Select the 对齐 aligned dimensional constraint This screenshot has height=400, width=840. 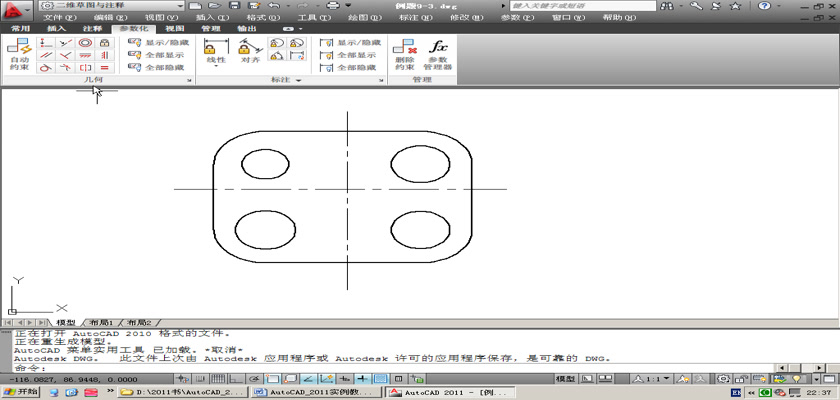(250, 51)
